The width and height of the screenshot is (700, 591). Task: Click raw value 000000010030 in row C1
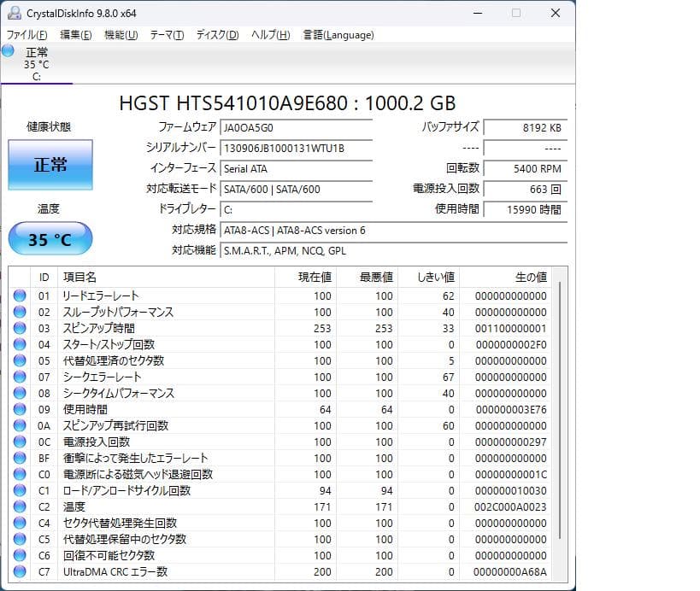click(511, 491)
